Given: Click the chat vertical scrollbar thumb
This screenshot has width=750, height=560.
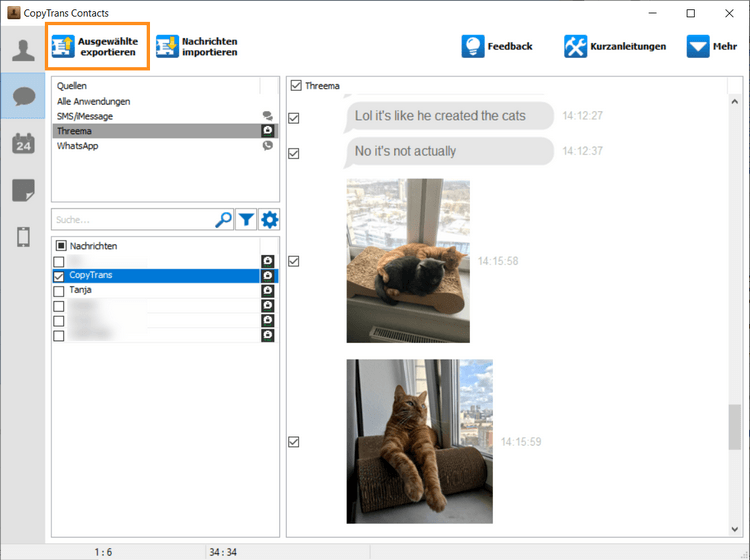Looking at the screenshot, I should [735, 427].
